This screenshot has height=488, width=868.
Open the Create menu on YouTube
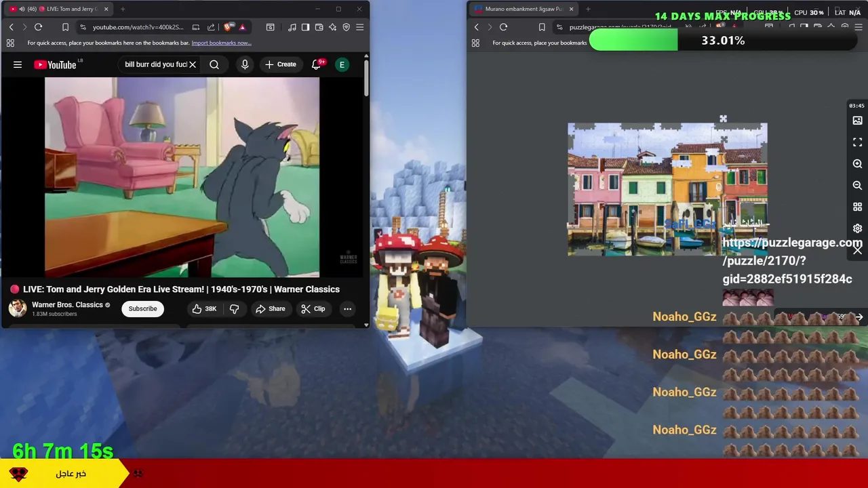coord(281,64)
